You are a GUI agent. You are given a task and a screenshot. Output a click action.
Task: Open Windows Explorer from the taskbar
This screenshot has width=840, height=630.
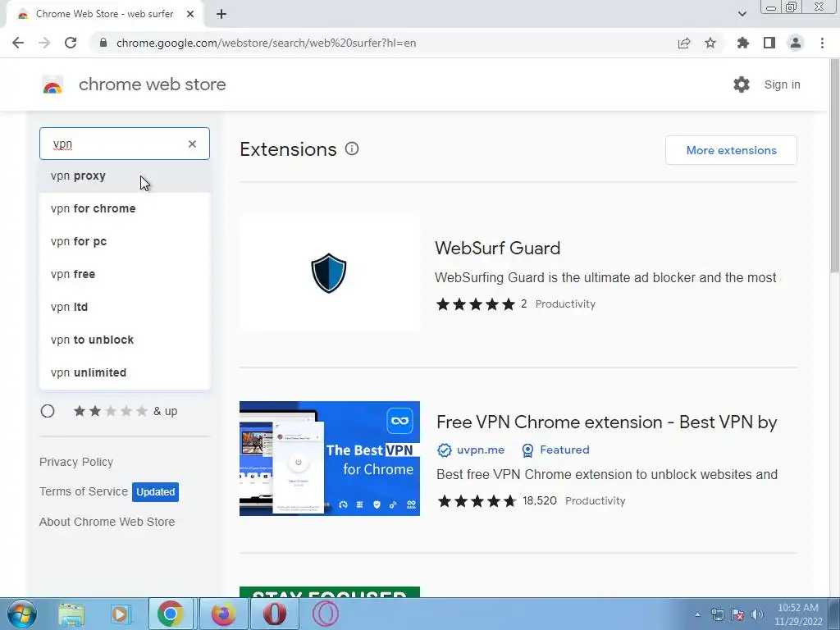click(x=71, y=614)
